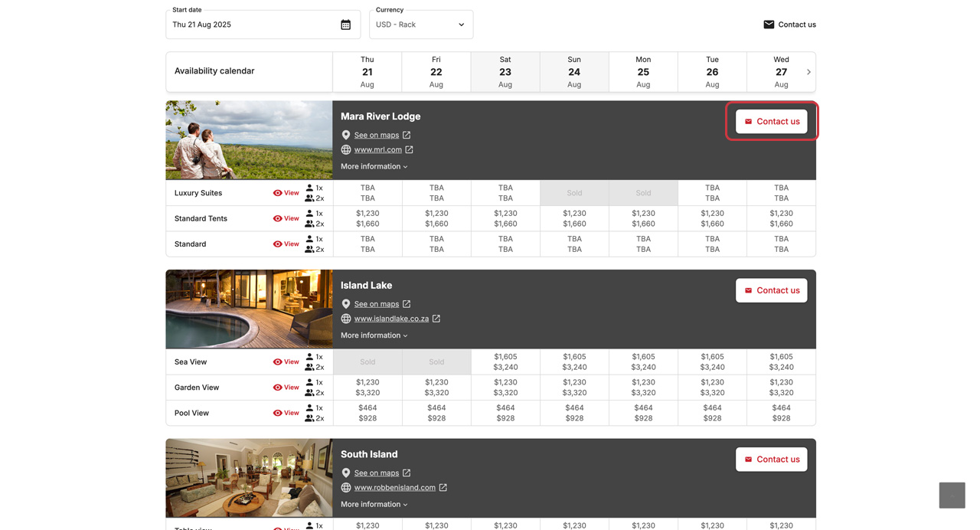Viewport: 980px width, 530px height.
Task: View the Standard Tents room details
Action: pos(286,218)
